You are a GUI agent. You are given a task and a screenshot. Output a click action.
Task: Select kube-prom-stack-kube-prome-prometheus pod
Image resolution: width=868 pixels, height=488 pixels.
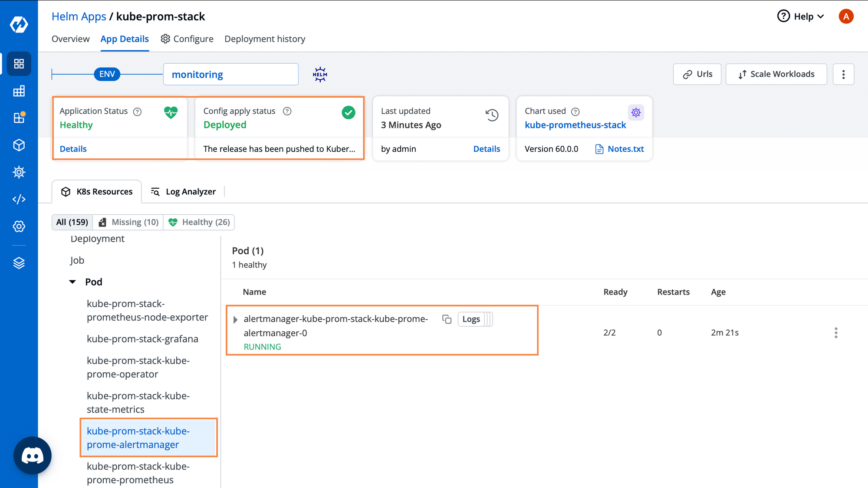click(138, 473)
